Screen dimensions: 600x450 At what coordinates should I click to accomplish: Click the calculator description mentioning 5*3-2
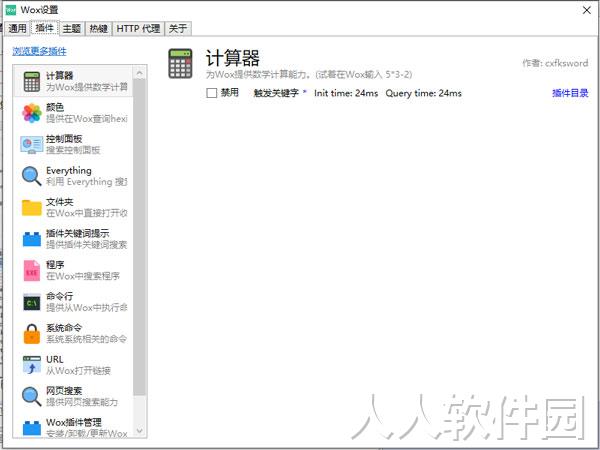click(x=309, y=74)
